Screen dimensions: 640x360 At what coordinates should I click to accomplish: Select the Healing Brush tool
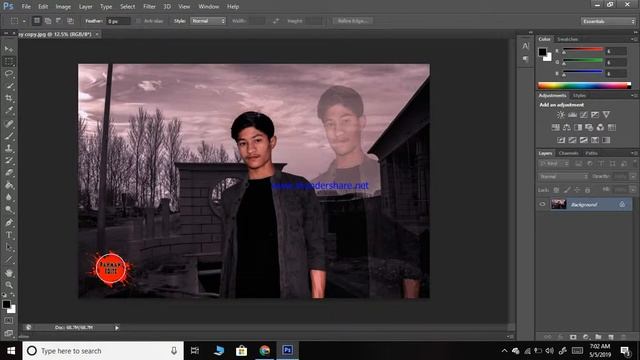9,123
